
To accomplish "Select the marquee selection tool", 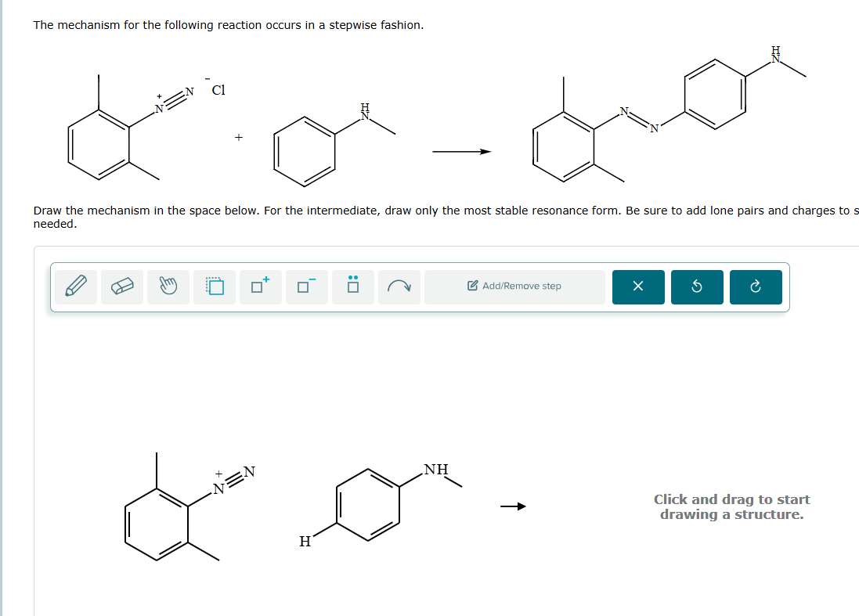I will 213,286.
